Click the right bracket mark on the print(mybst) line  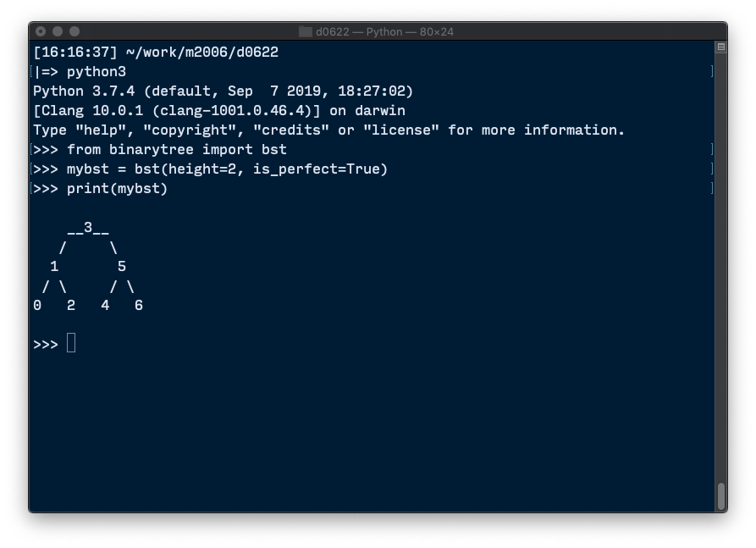click(712, 188)
